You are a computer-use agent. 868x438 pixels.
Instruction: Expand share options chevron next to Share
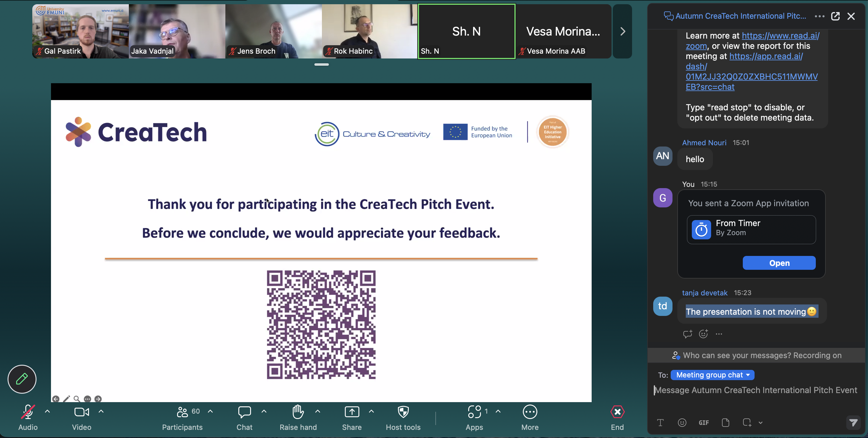(371, 411)
